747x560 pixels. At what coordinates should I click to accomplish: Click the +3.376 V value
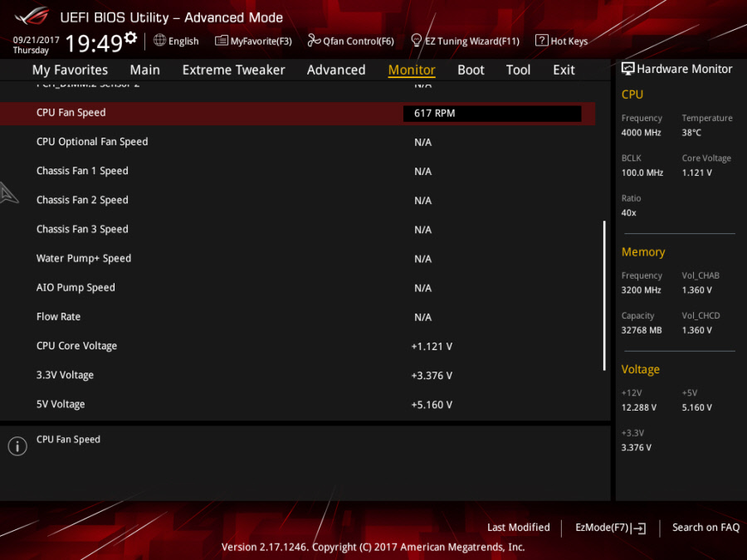point(432,376)
